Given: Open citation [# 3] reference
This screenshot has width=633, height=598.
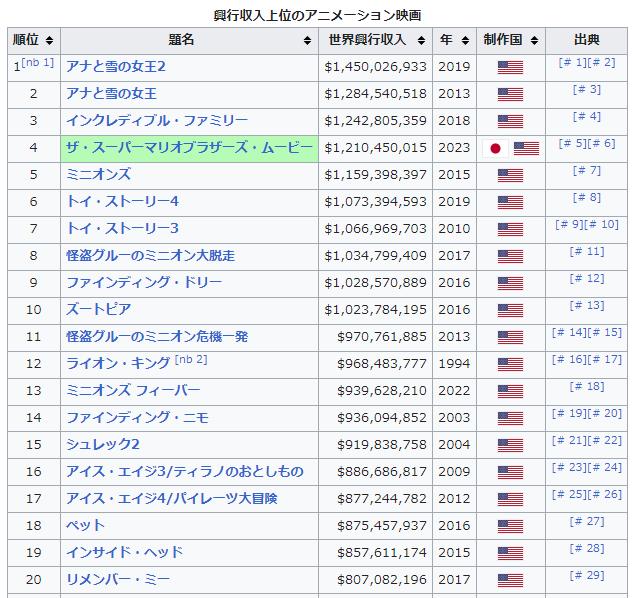Looking at the screenshot, I should coord(587,90).
